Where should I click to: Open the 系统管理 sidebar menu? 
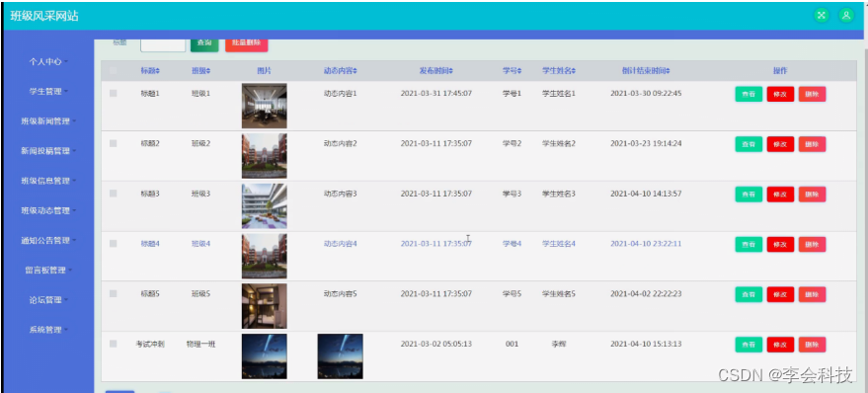[x=48, y=330]
